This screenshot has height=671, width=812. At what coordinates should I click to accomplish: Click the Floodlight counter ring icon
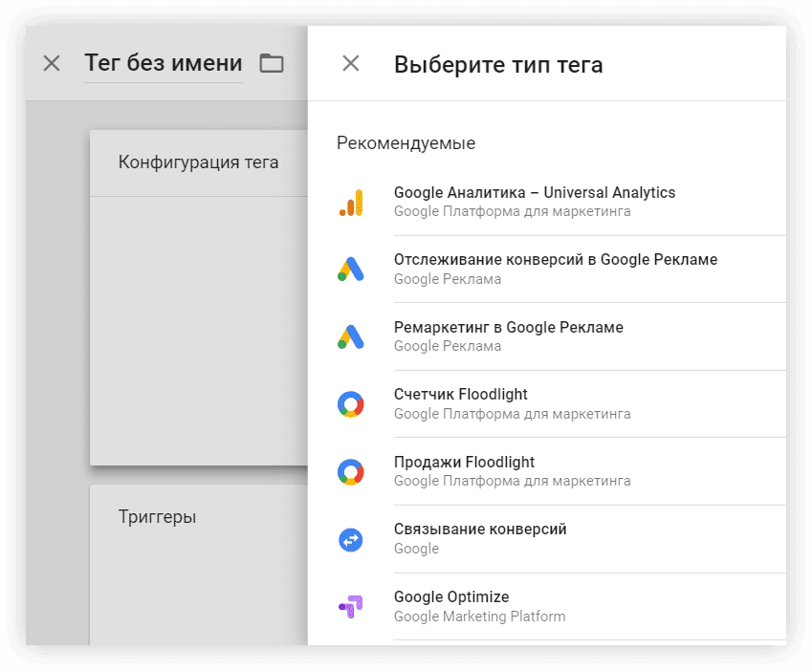(x=351, y=404)
